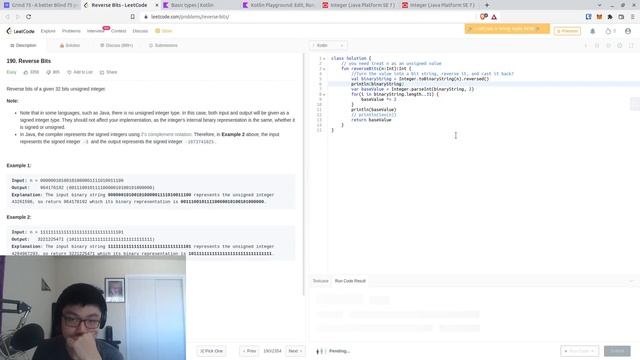Open the MetaMask fox extension icon
Image resolution: width=640 pixels, height=360 pixels.
click(x=599, y=17)
